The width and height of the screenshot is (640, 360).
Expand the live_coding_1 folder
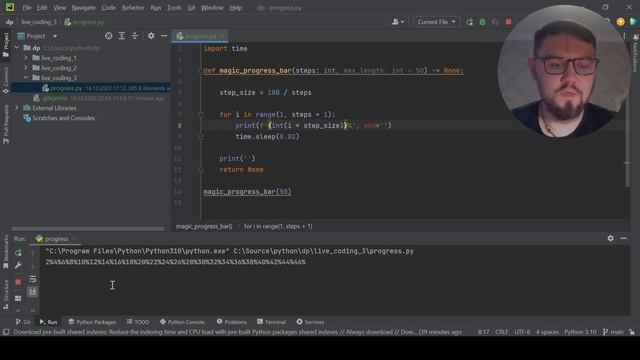tap(26, 58)
